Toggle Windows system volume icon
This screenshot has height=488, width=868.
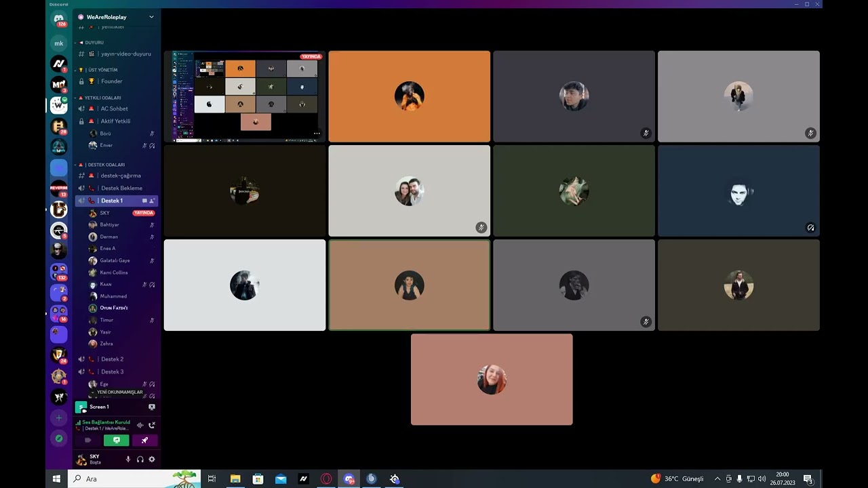[762, 479]
